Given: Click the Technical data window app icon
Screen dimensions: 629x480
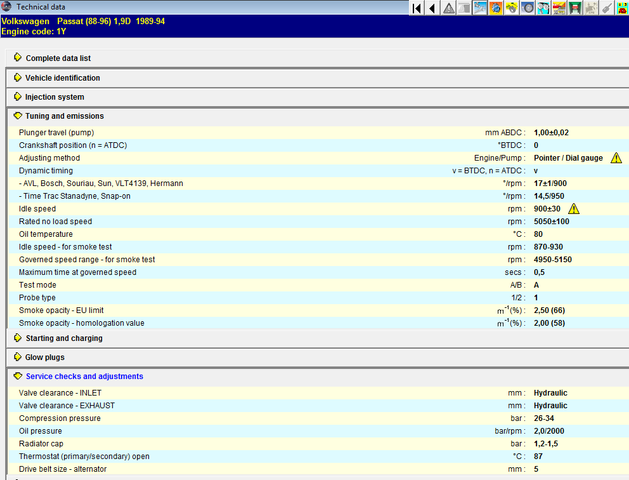Looking at the screenshot, I should (x=6, y=6).
